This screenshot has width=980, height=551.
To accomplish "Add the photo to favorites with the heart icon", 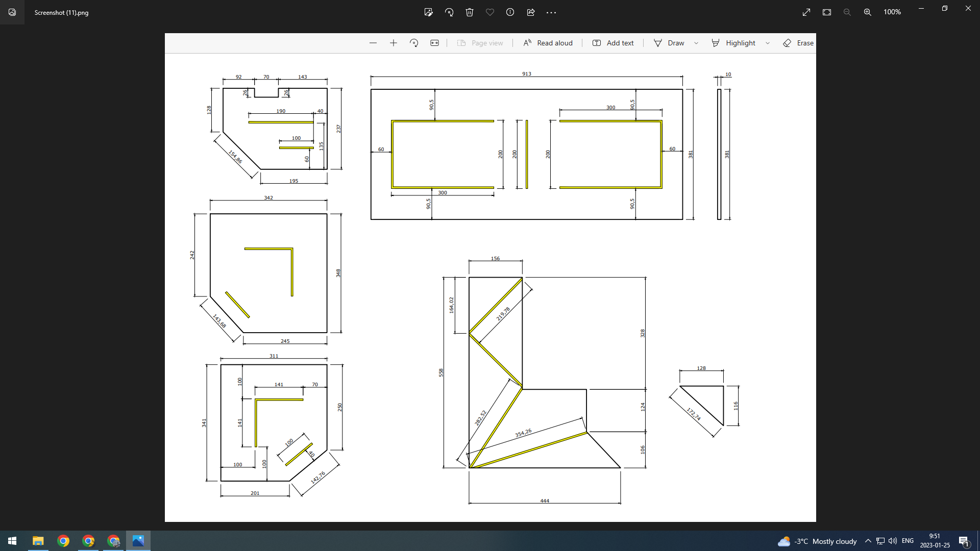I will 490,12.
